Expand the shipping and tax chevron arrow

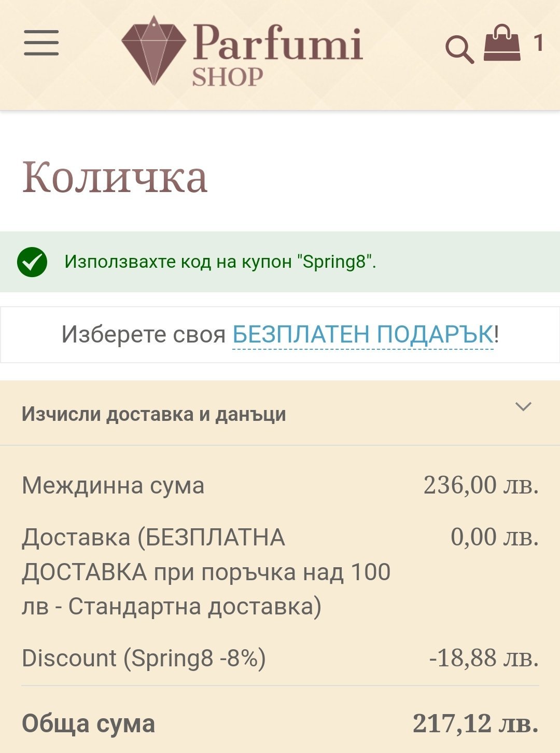(x=523, y=407)
